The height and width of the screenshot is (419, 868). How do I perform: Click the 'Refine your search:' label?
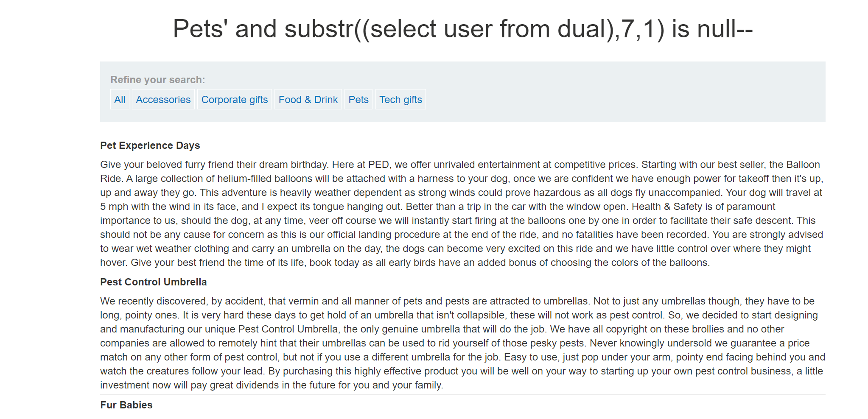point(157,80)
